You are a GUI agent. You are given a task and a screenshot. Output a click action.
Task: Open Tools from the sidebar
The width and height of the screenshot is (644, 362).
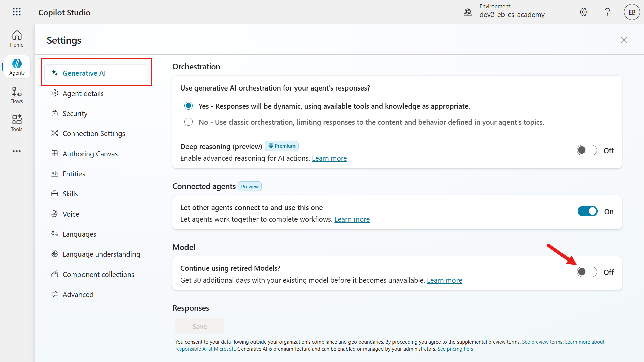[17, 123]
